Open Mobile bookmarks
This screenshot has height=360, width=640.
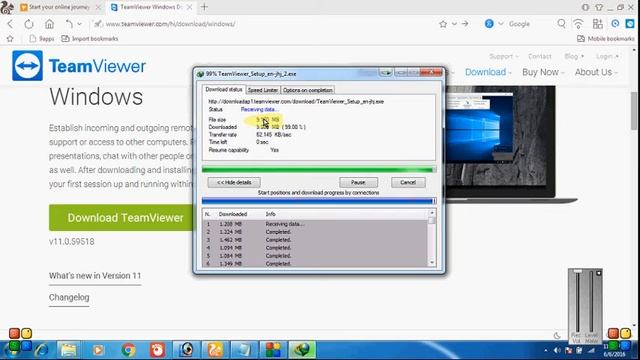pyautogui.click(x=606, y=39)
